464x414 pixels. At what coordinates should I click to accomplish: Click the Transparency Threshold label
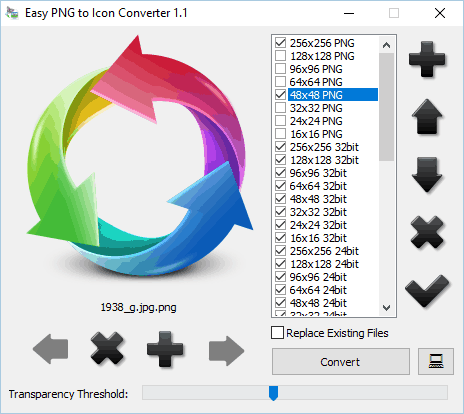pyautogui.click(x=68, y=394)
